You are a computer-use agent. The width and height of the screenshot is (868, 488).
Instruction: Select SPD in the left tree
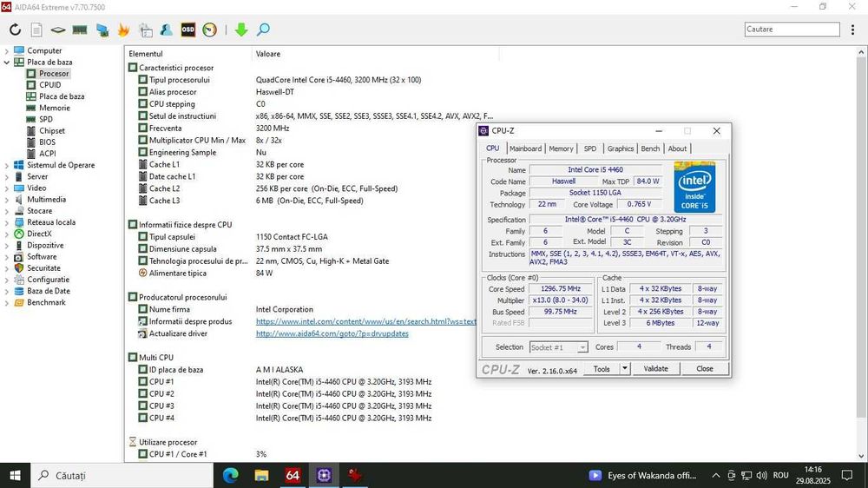(x=46, y=119)
